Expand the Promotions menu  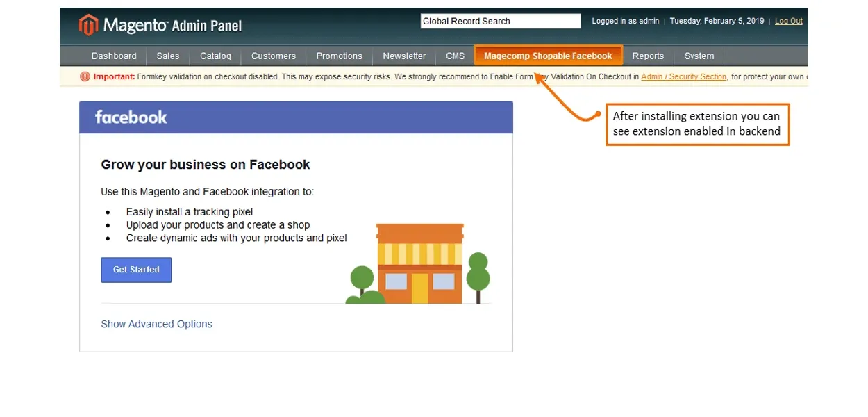339,56
